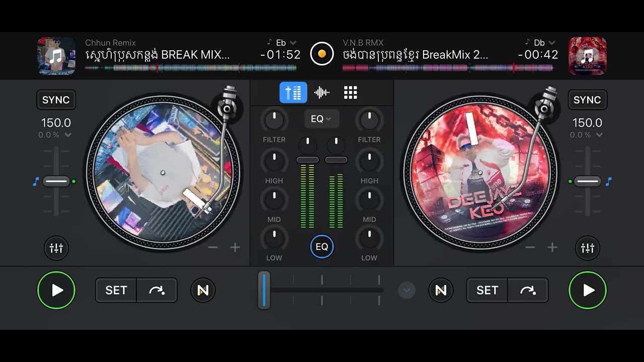Click the left FILTER knob

click(x=274, y=121)
